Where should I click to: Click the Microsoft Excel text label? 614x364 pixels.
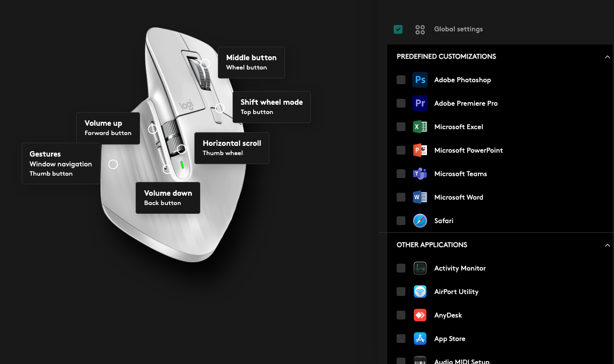[x=459, y=127]
